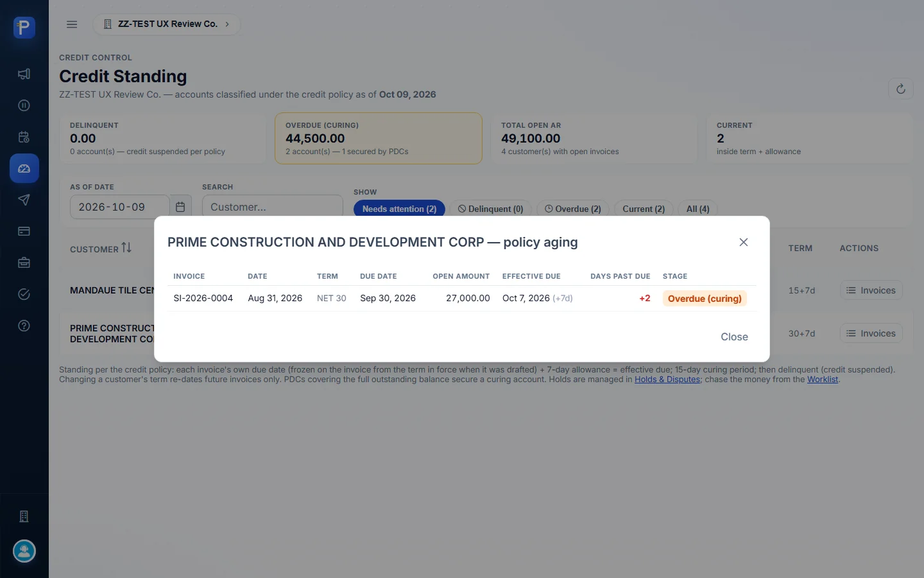The height and width of the screenshot is (578, 924).
Task: Open the user profile avatar
Action: pos(24,551)
